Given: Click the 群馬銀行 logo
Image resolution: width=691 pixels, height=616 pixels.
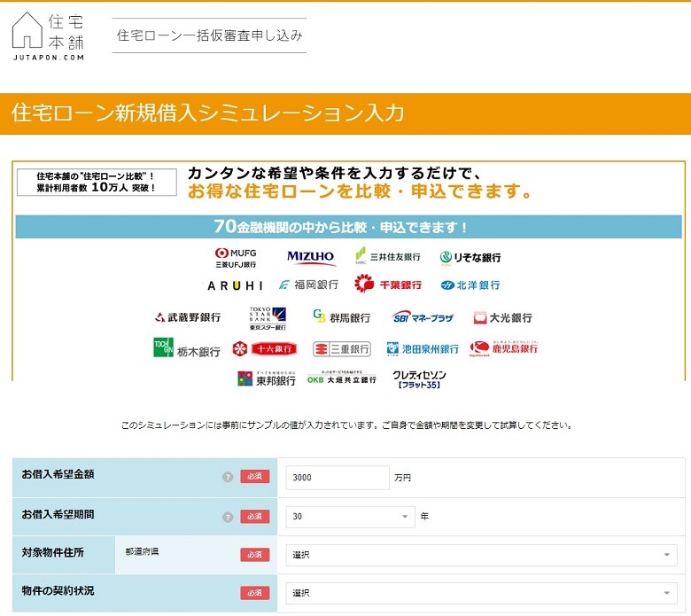Looking at the screenshot, I should tap(342, 316).
